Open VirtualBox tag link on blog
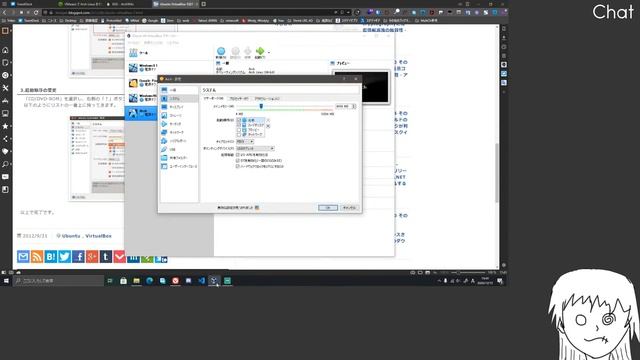 98,236
